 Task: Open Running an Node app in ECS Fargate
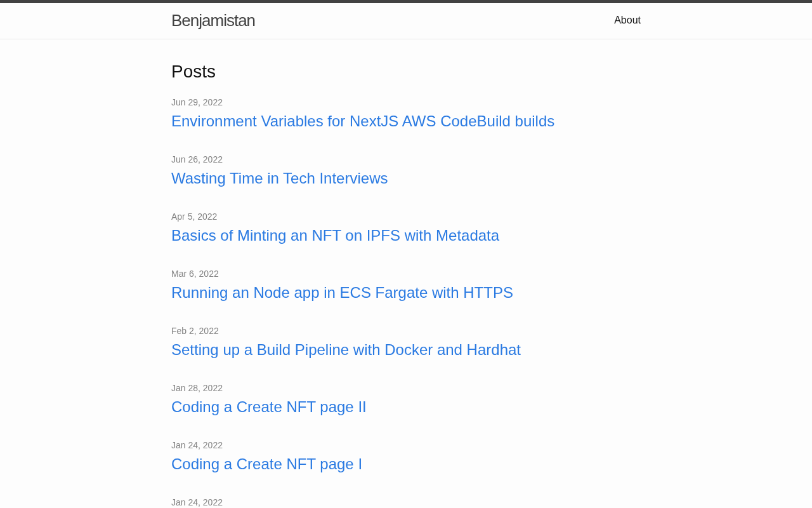tap(342, 293)
